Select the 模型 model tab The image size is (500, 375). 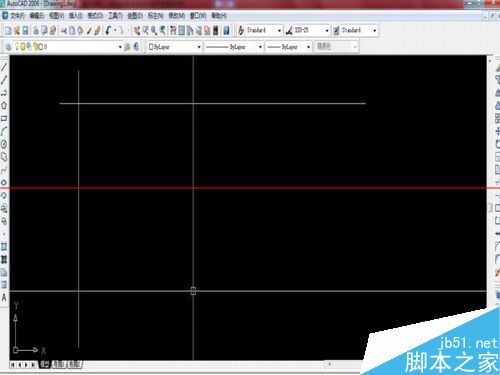[x=45, y=365]
